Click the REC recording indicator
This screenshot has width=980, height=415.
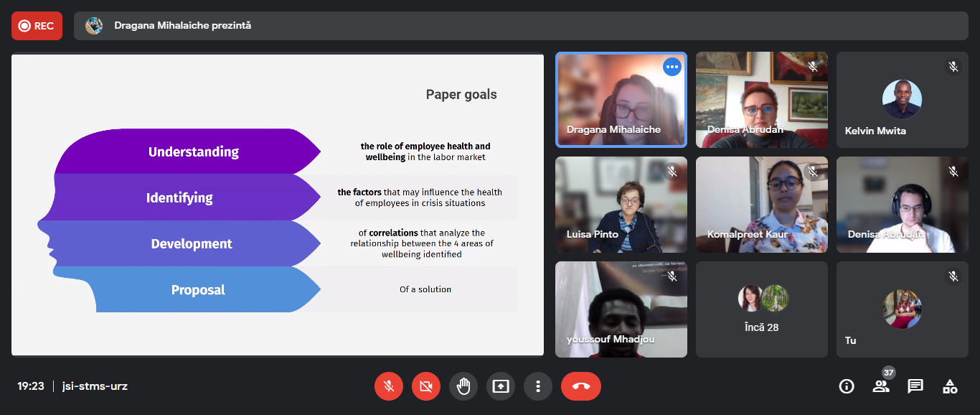click(x=37, y=26)
